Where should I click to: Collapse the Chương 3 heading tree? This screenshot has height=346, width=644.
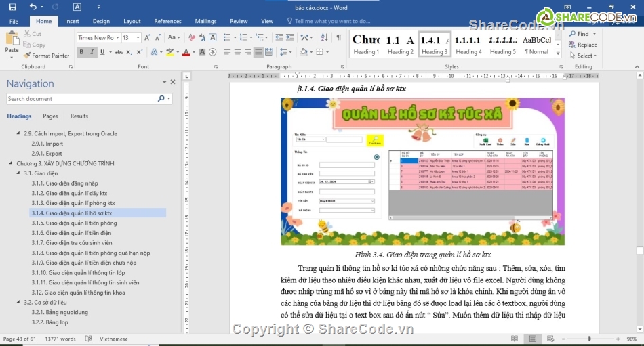[11, 163]
